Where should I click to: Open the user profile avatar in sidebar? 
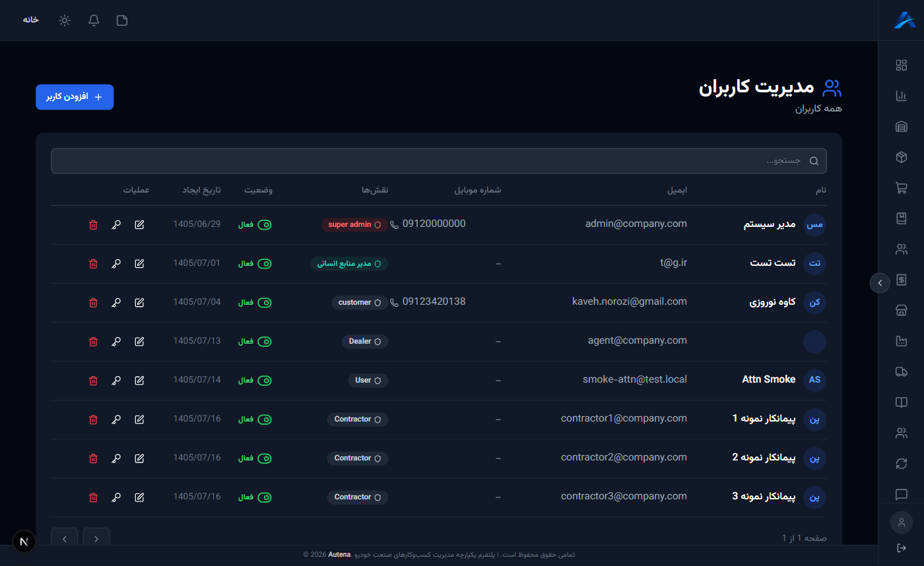tap(902, 522)
